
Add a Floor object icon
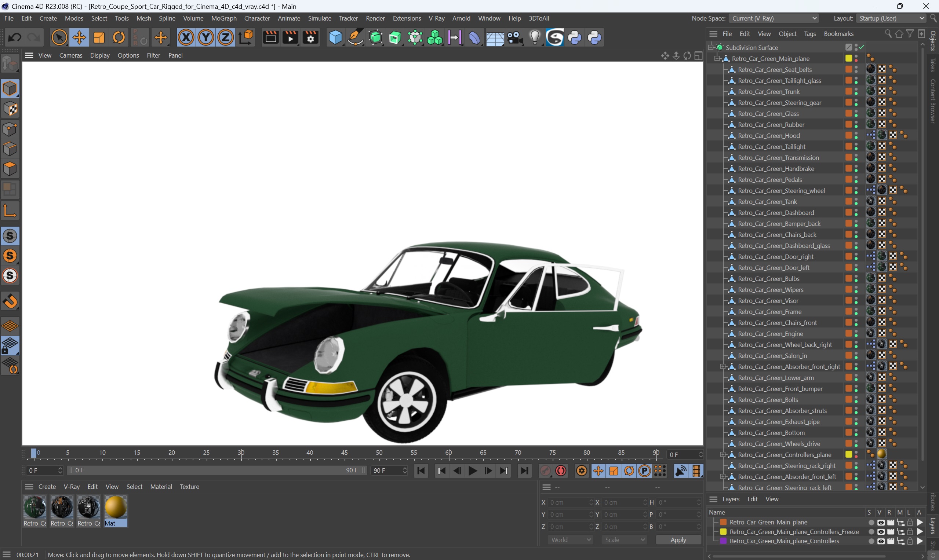click(495, 38)
